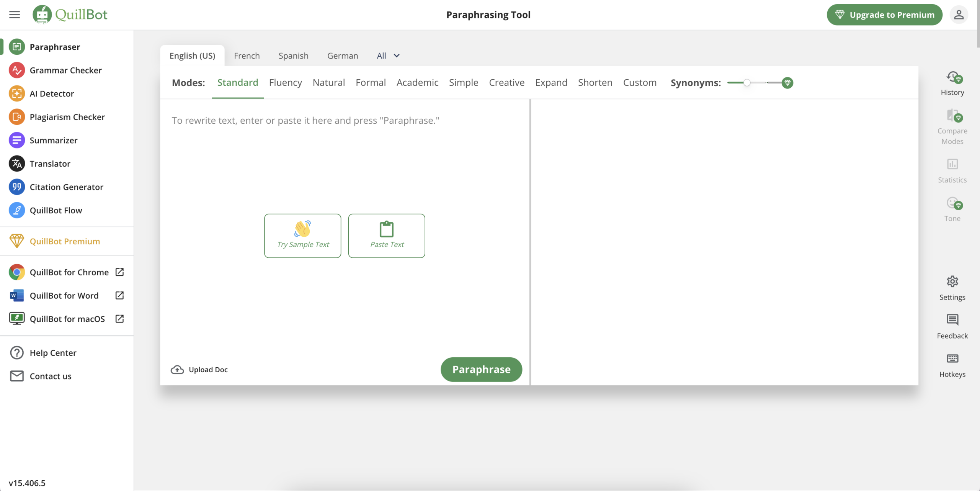This screenshot has height=491, width=980.
Task: Open the hamburger menu icon
Action: pos(15,15)
